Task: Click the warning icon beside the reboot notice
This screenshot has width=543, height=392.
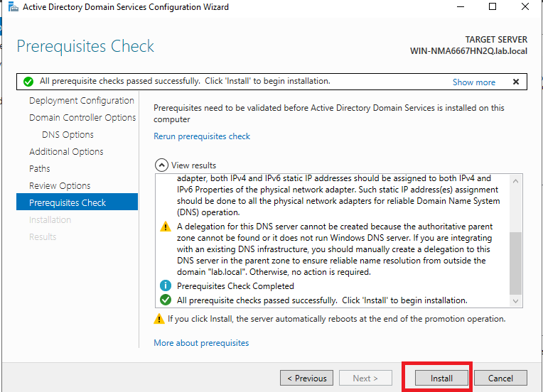Action: 159,320
